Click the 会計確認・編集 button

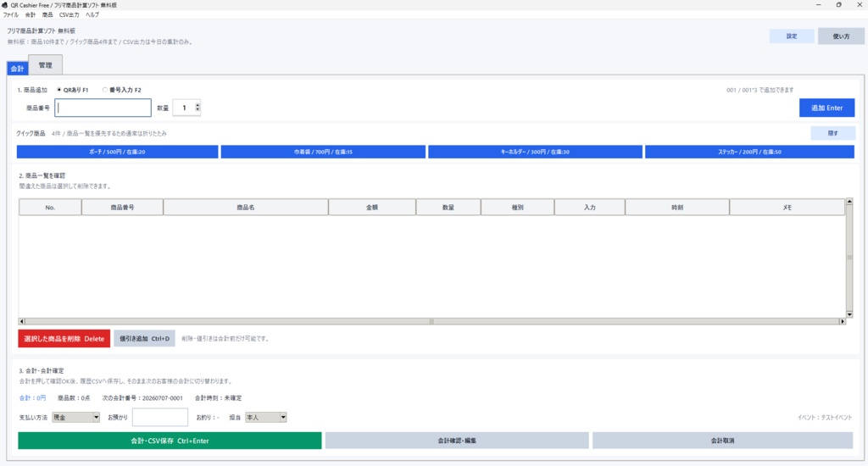[x=457, y=441]
